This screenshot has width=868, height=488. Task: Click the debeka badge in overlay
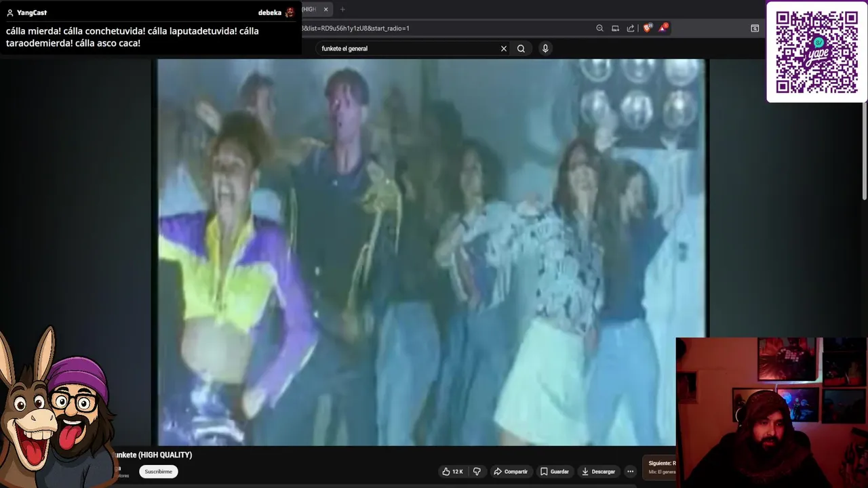click(276, 12)
